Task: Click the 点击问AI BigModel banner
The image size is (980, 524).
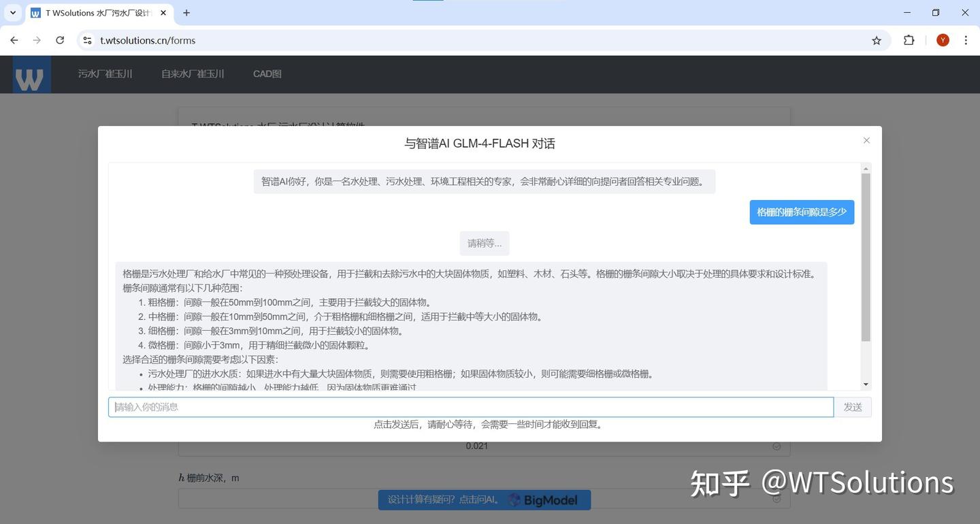Action: (x=485, y=500)
